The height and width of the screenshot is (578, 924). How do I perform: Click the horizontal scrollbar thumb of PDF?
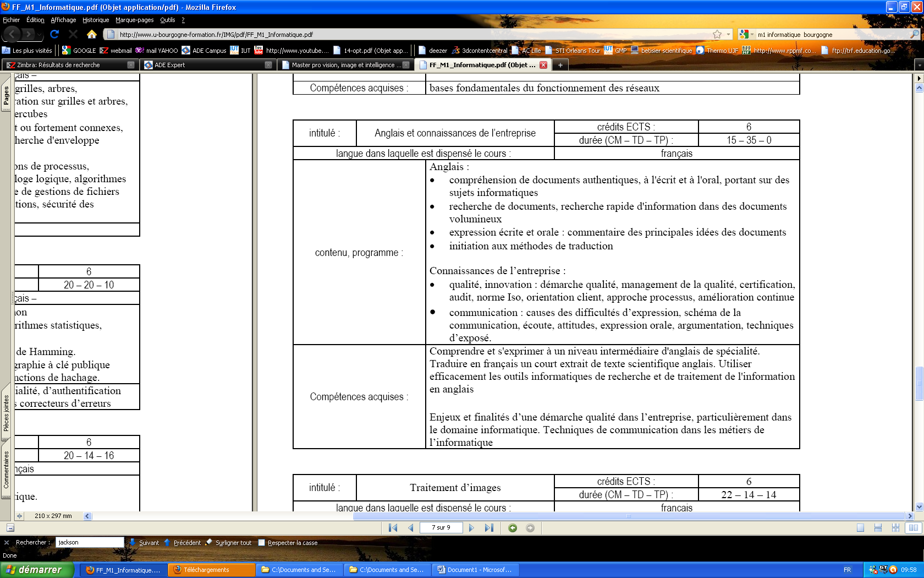point(629,516)
